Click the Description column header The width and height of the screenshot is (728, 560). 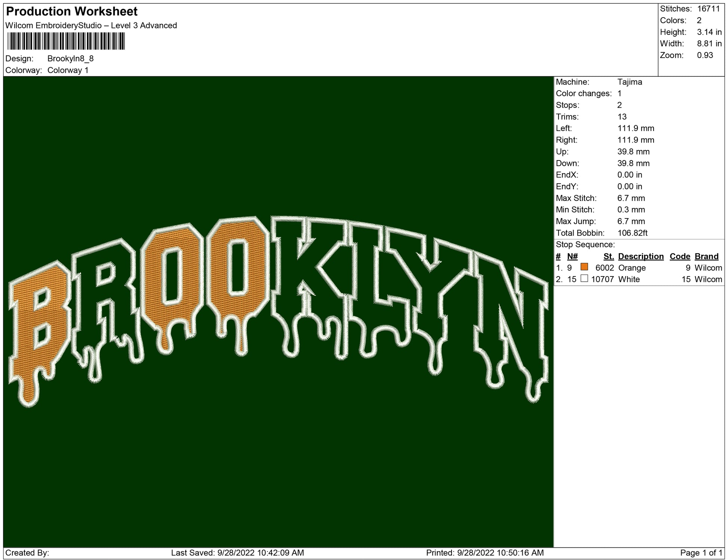tap(640, 256)
